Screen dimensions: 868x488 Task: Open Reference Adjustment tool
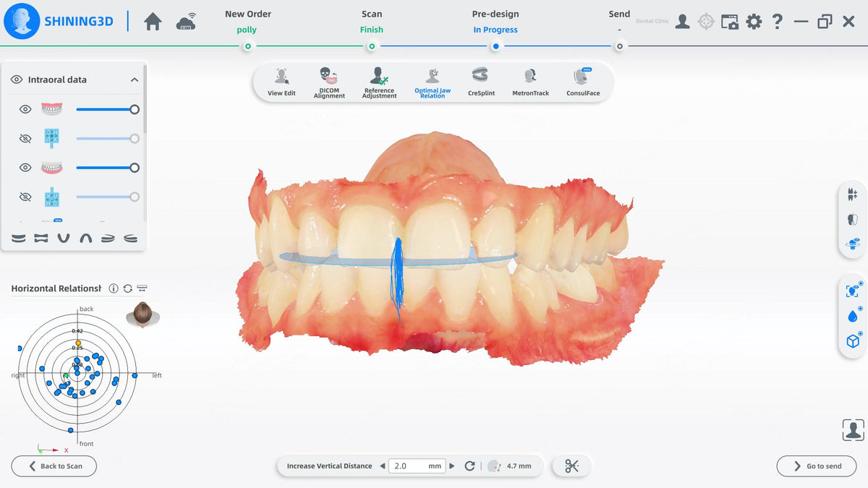click(x=379, y=82)
